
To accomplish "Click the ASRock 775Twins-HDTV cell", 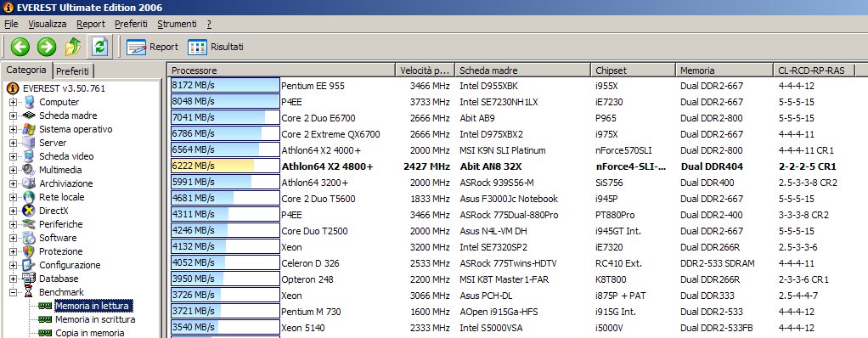I will tap(508, 263).
